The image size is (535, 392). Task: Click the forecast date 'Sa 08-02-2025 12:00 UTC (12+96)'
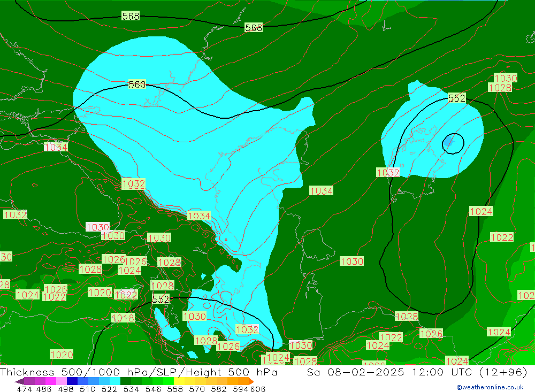click(x=417, y=372)
